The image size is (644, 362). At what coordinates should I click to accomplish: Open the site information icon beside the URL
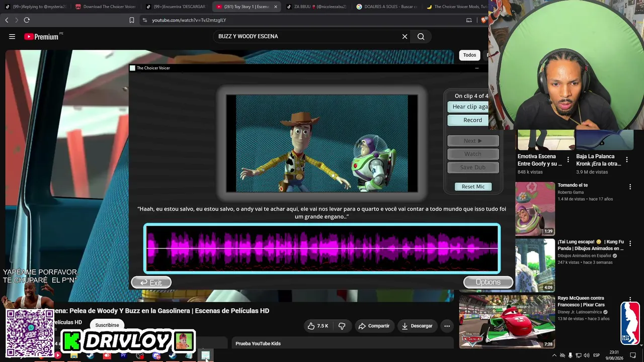pyautogui.click(x=145, y=20)
